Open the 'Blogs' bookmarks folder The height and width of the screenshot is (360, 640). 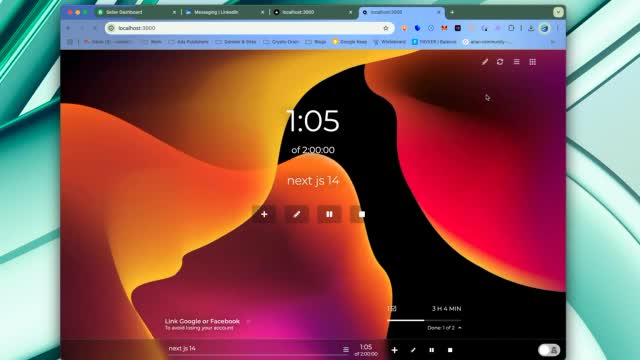316,42
